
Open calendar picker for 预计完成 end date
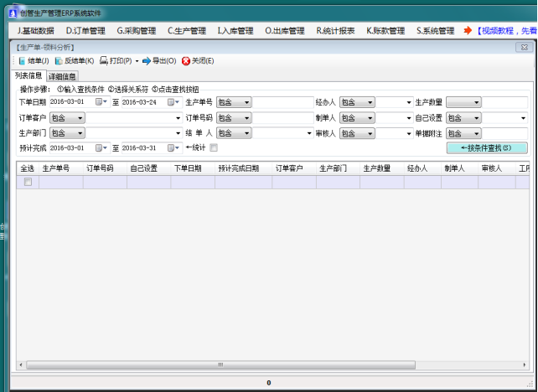(x=177, y=147)
